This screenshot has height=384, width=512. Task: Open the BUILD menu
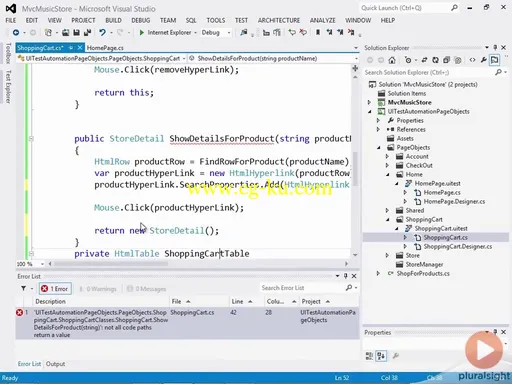point(113,20)
